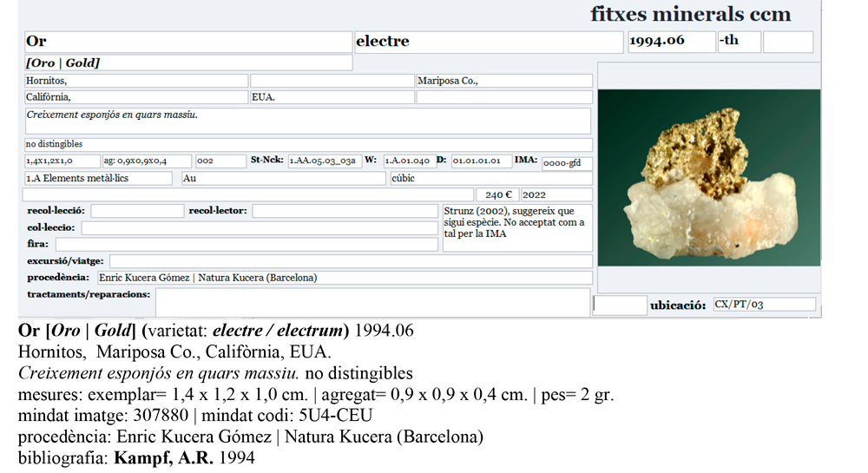Viewport: 868px width, 473px height.
Task: Select the country field 'EUA.'
Action: [x=331, y=97]
